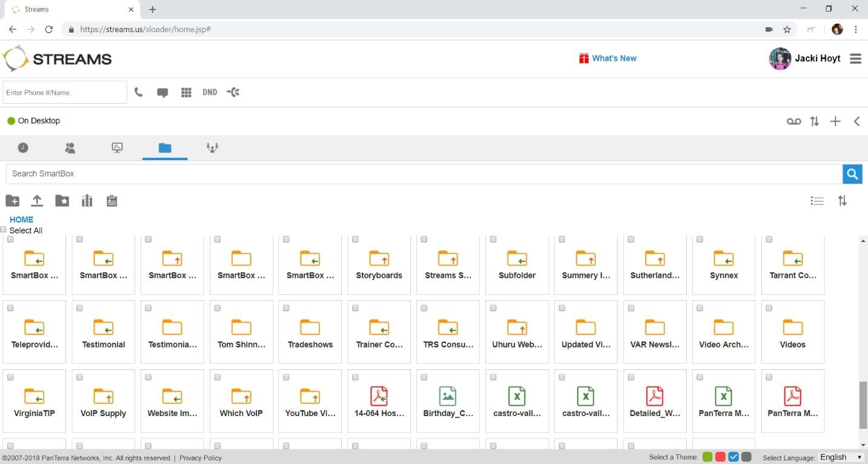Open the VoIP Supply folder
This screenshot has height=464, width=868.
tap(104, 397)
